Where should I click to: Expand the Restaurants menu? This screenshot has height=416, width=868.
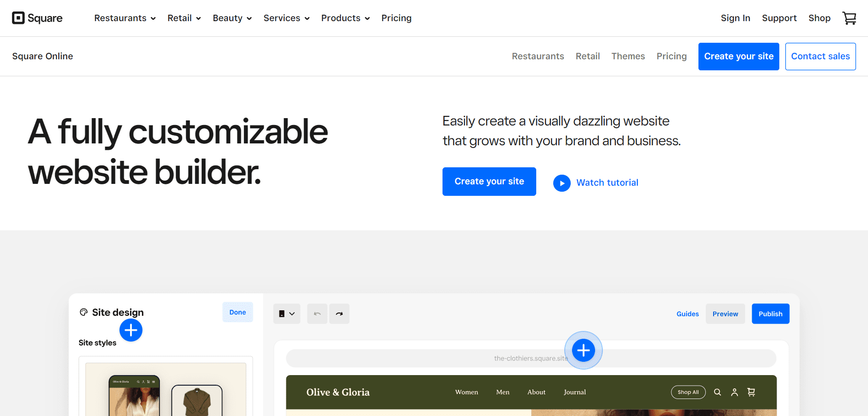pyautogui.click(x=125, y=18)
